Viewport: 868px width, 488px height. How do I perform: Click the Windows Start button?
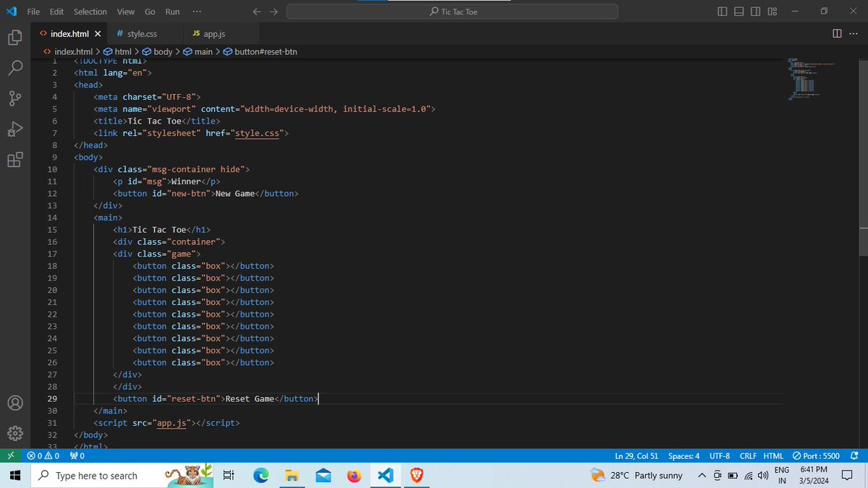pyautogui.click(x=15, y=475)
